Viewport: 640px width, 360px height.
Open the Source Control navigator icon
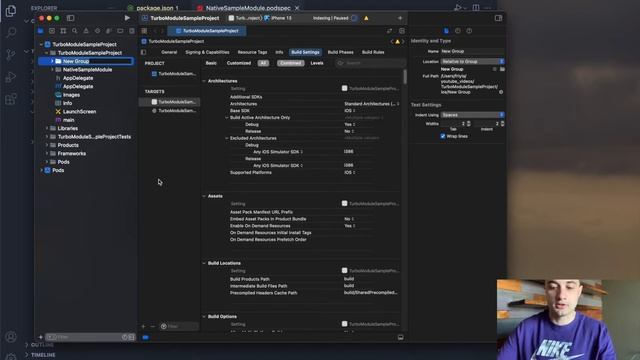[x=52, y=31]
